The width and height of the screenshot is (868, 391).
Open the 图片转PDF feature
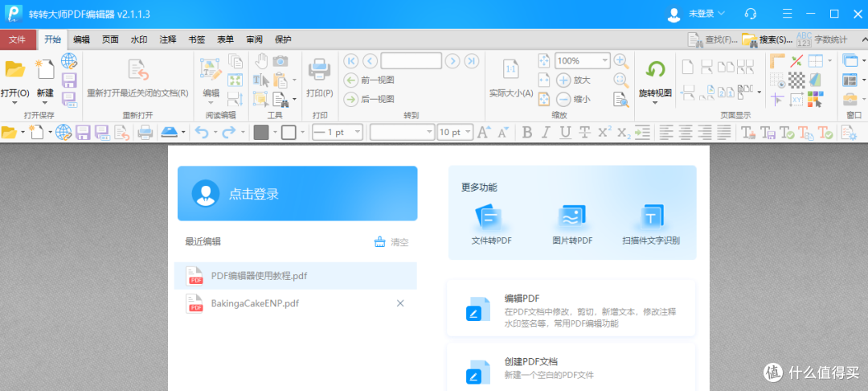[x=572, y=225]
